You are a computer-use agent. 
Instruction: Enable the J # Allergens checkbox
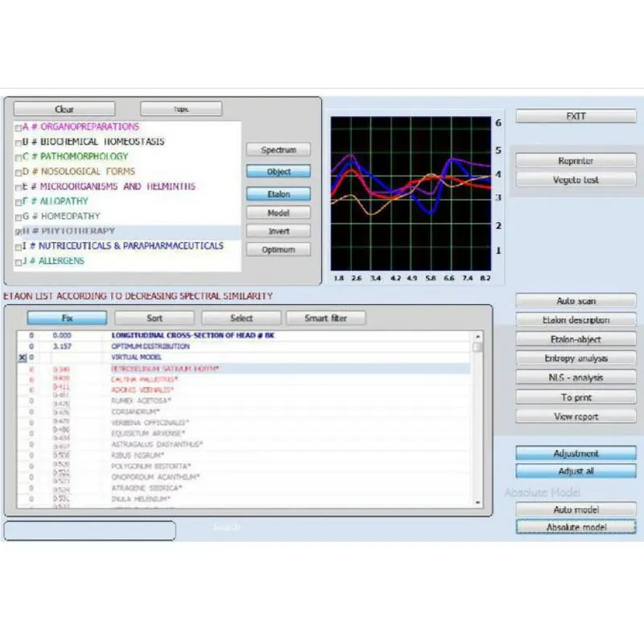pos(18,262)
